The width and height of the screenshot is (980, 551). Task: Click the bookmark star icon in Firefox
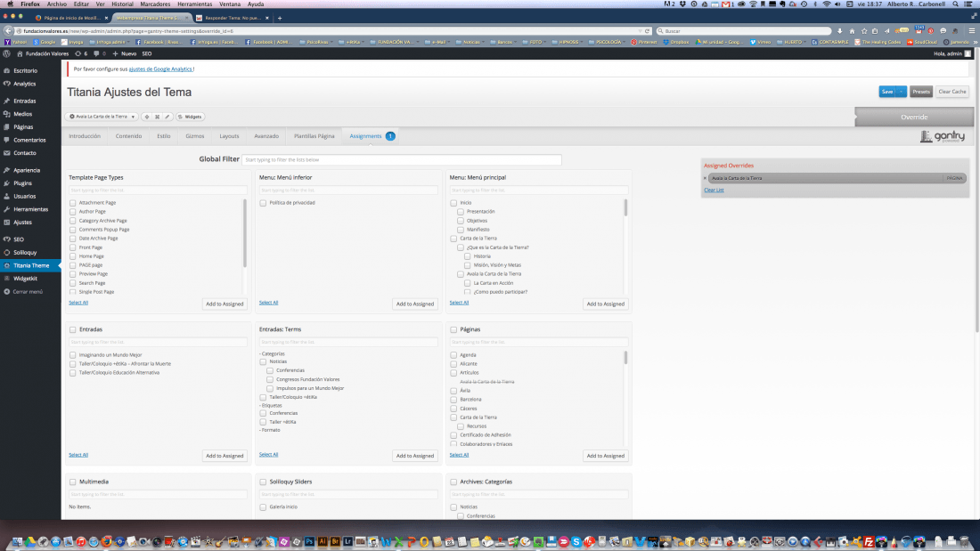click(x=864, y=30)
